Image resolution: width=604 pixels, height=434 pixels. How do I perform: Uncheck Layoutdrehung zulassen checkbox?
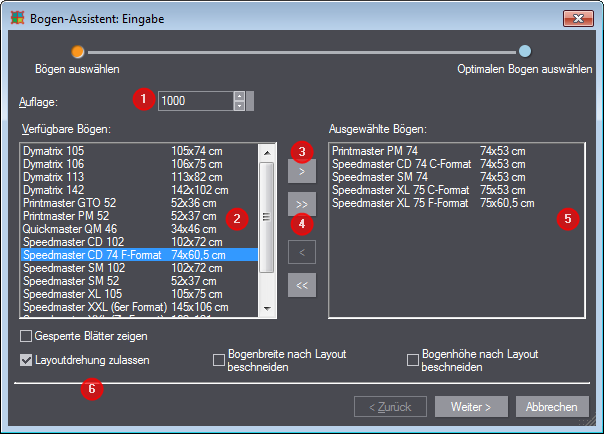(x=26, y=360)
